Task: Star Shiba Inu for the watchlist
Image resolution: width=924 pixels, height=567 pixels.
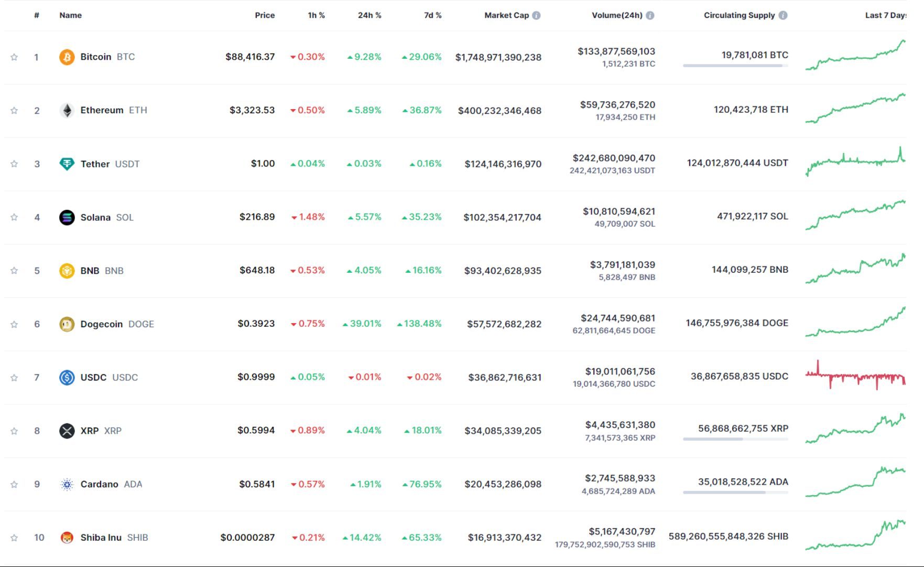Action: pos(14,537)
